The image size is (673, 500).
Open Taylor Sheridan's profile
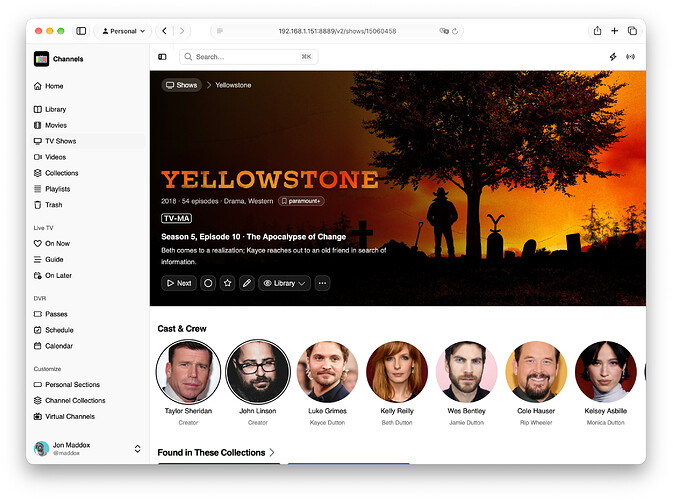point(188,372)
